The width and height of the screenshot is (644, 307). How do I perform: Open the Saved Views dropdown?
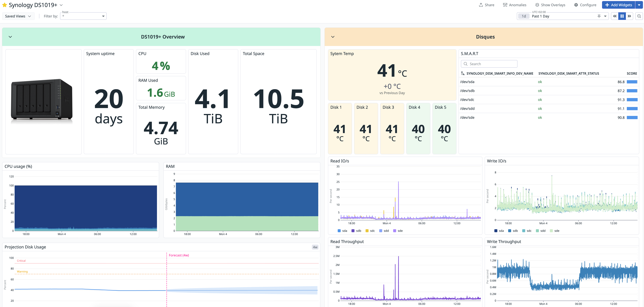(18, 16)
